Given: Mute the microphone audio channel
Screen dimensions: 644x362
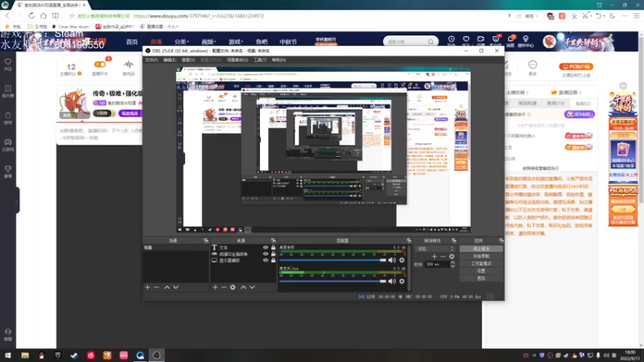Looking at the screenshot, I should coord(392,281).
